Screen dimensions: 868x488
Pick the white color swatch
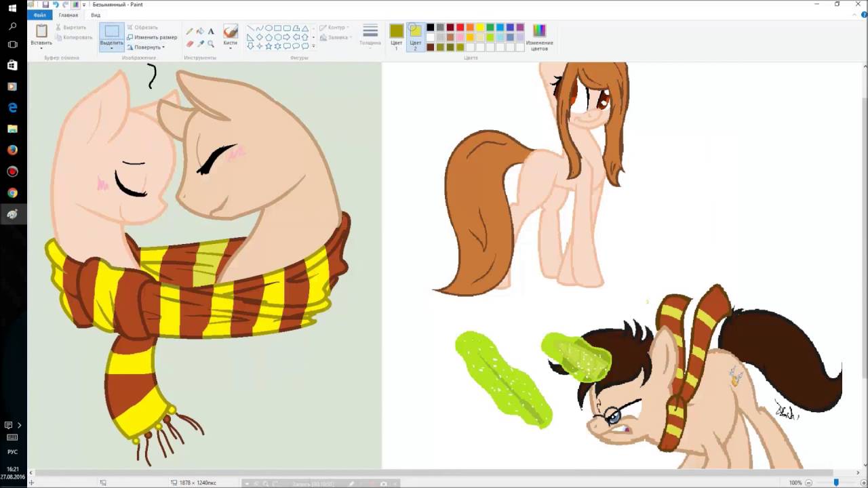point(431,37)
